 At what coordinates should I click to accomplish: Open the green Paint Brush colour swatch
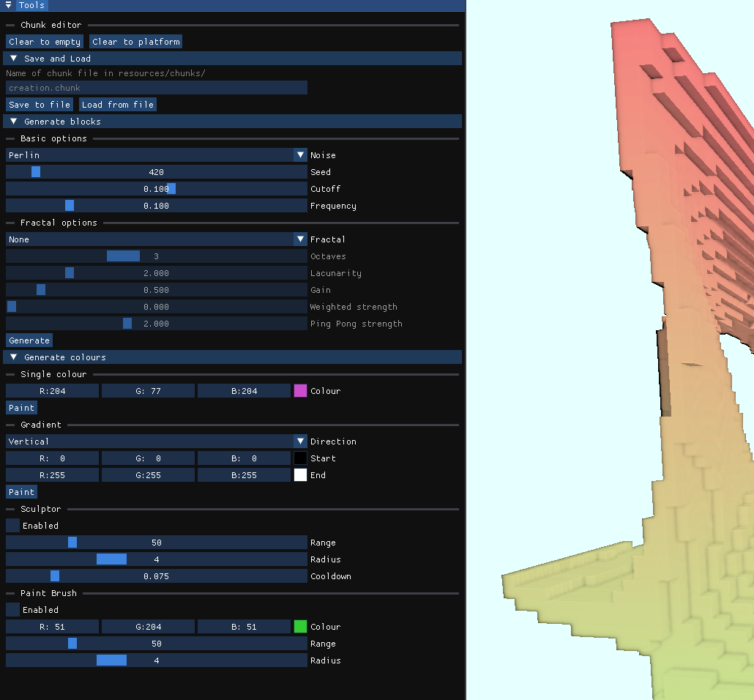click(x=301, y=626)
